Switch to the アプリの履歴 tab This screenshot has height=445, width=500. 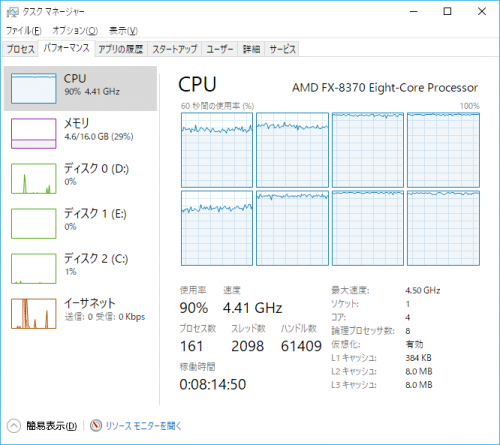(x=121, y=49)
